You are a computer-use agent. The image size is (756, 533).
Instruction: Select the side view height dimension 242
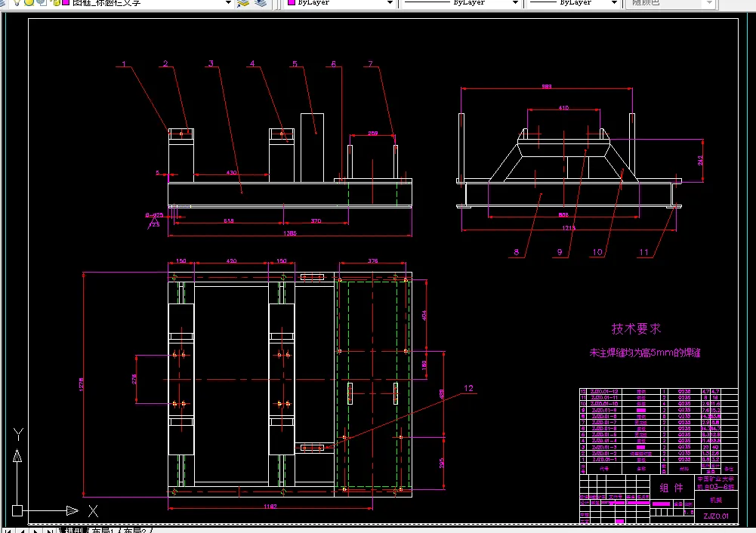700,160
